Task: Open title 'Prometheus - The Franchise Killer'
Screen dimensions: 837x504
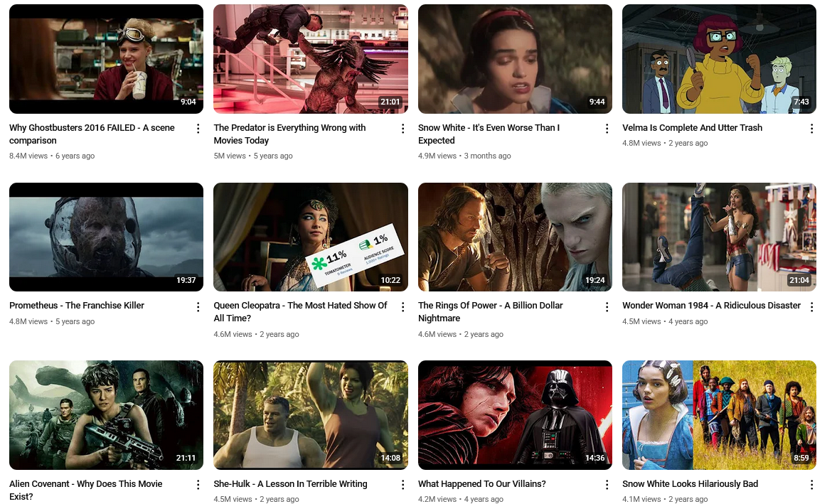Action: (77, 306)
